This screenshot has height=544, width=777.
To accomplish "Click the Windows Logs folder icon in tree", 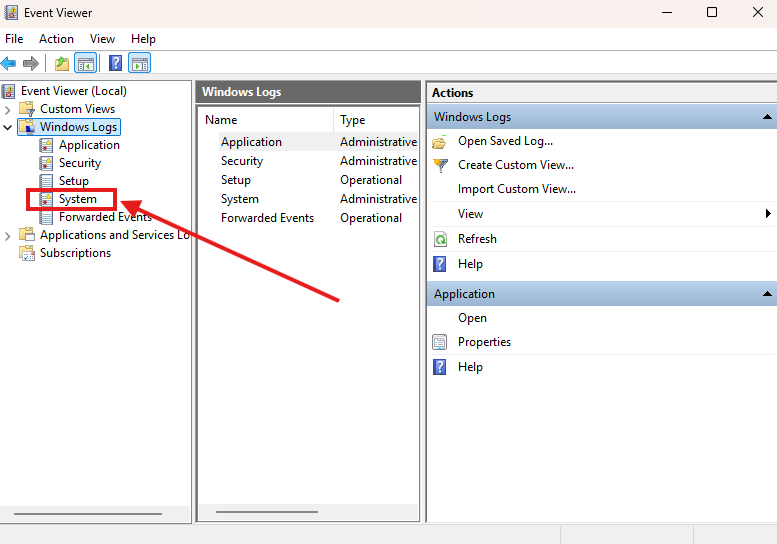I will [27, 127].
